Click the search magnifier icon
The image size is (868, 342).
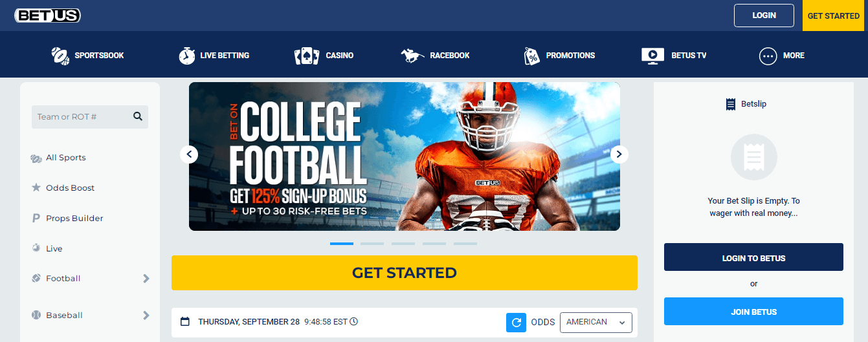(137, 116)
